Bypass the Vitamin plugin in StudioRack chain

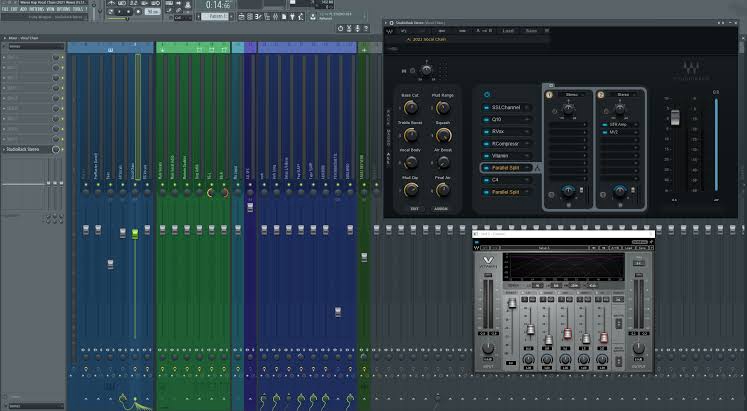click(x=486, y=156)
